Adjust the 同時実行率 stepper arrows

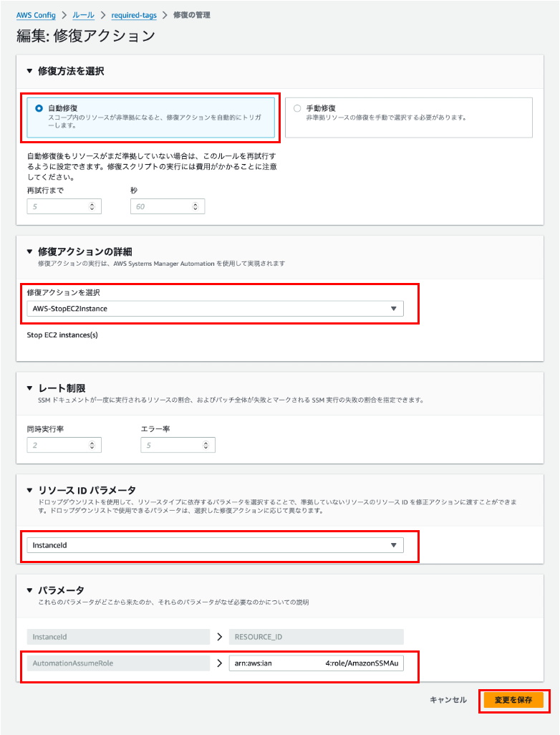(x=92, y=445)
